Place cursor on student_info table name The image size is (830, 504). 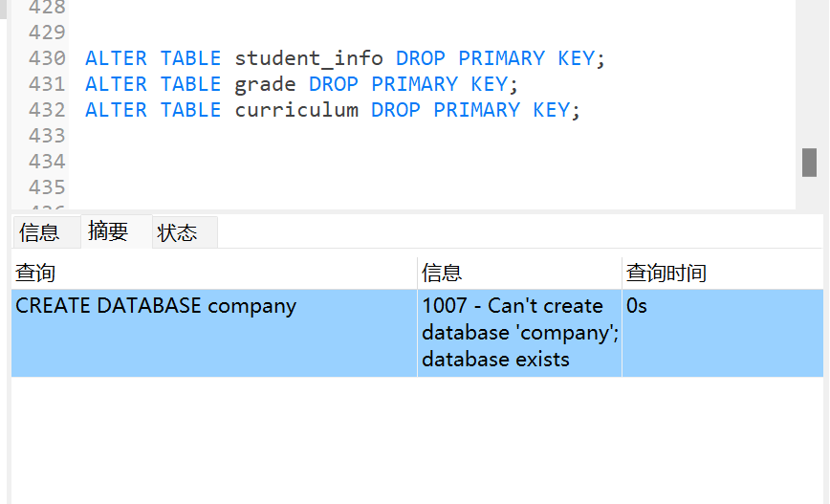(309, 58)
